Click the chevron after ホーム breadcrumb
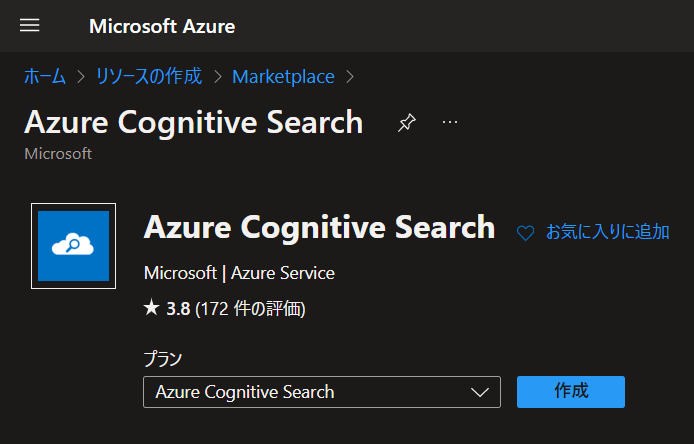Viewport: 694px width, 444px height. tap(81, 77)
